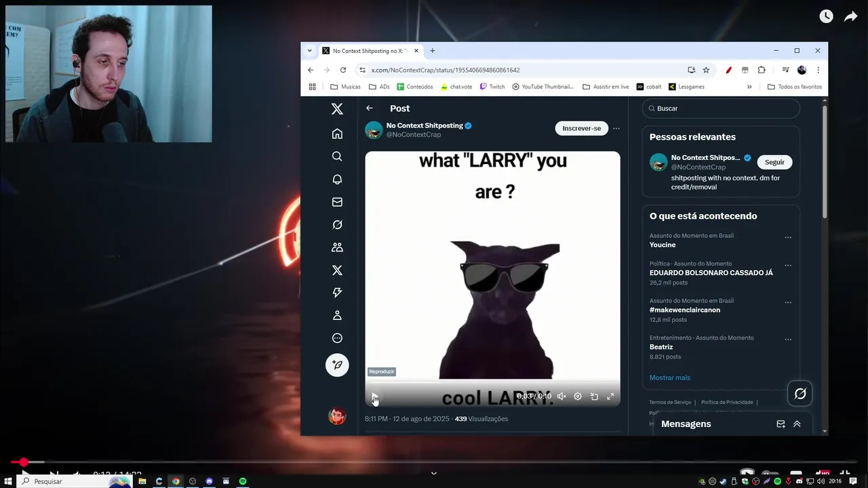Open Explore via the sidebar magnifier icon
The width and height of the screenshot is (868, 488).
[337, 157]
